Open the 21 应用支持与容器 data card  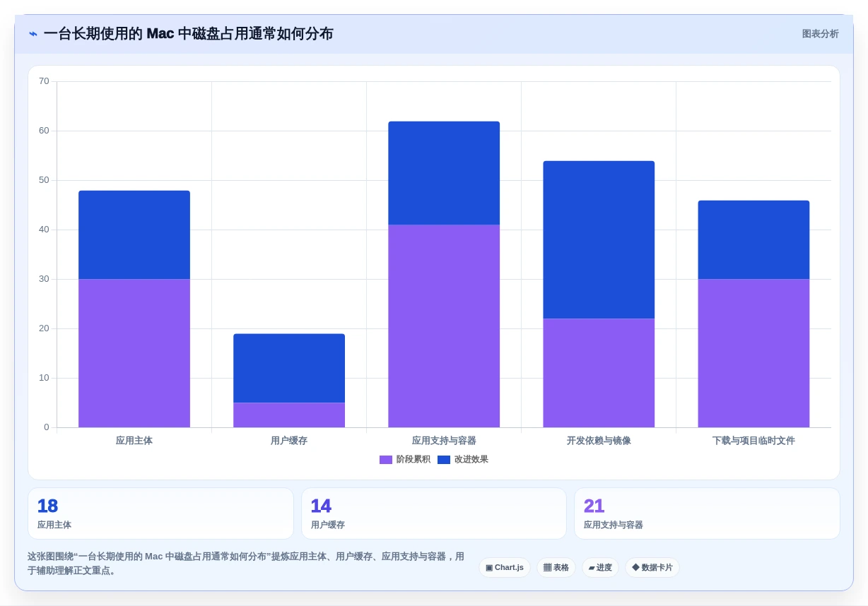coord(707,513)
